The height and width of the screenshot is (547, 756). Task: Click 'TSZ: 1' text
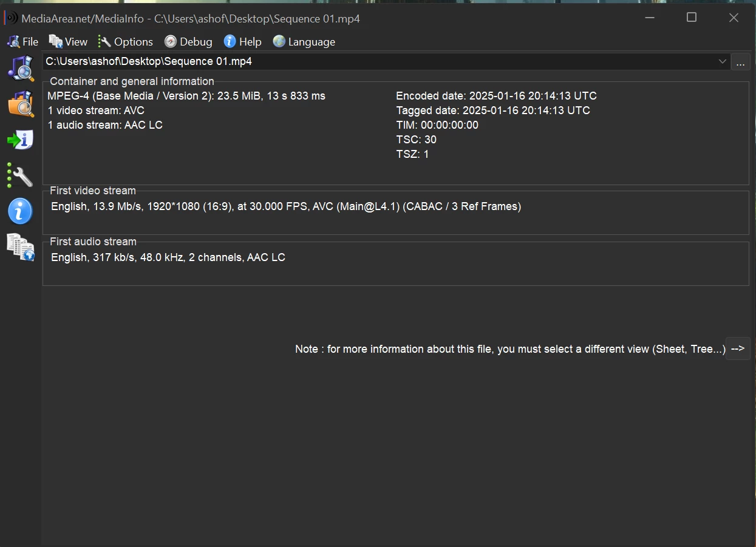412,154
